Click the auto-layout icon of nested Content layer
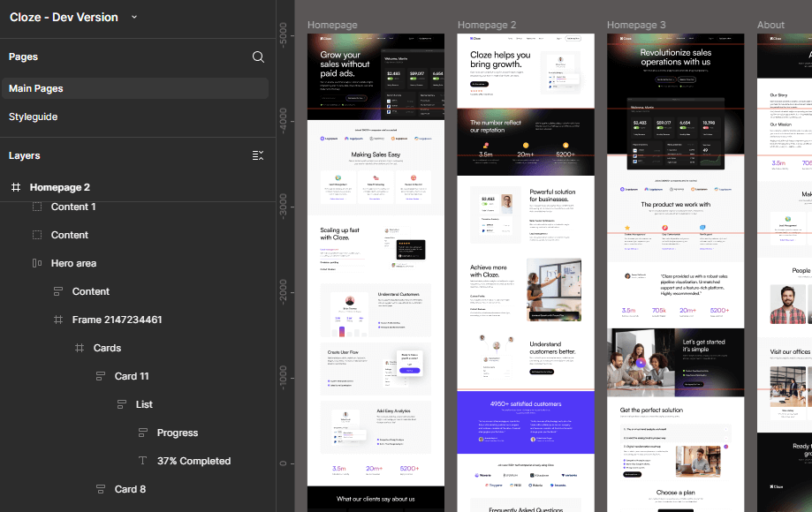This screenshot has width=812, height=512. (x=58, y=291)
